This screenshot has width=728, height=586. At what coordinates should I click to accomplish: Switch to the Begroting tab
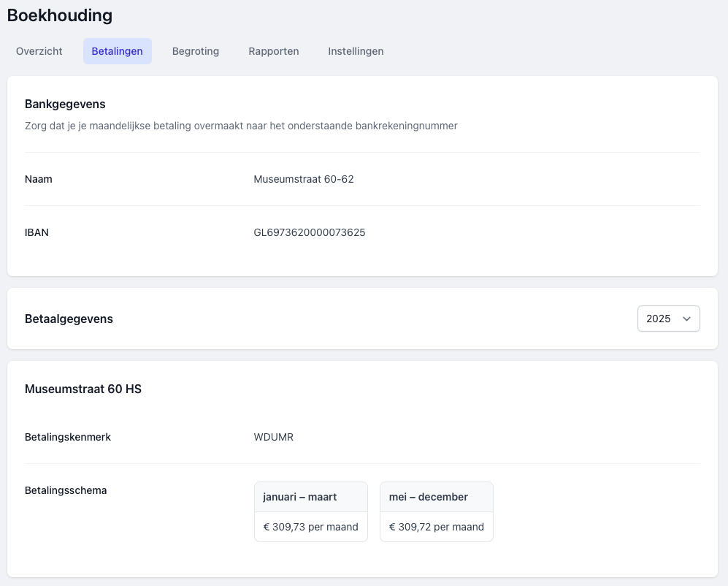click(x=196, y=51)
